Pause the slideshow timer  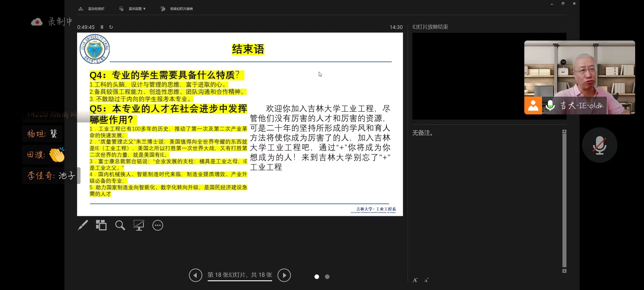(x=102, y=27)
